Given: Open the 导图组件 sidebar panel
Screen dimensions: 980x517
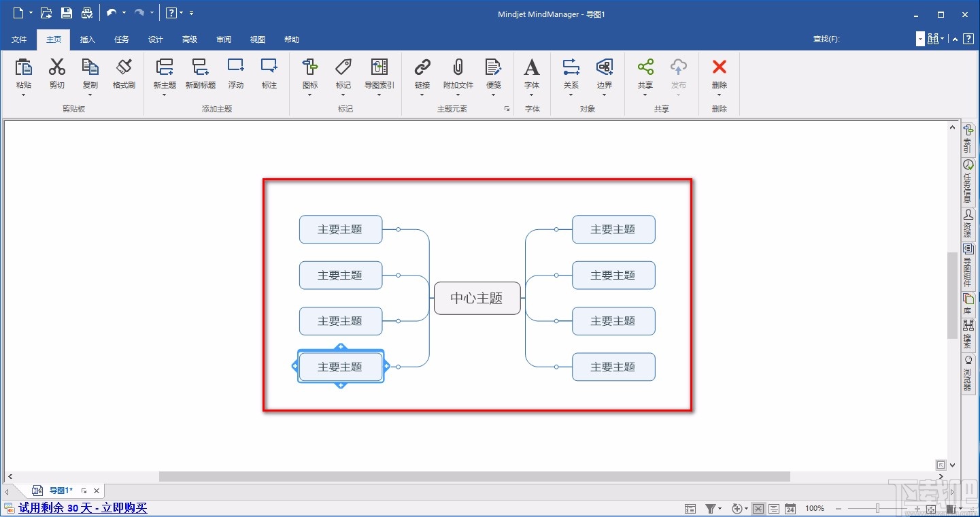Looking at the screenshot, I should click(x=968, y=266).
